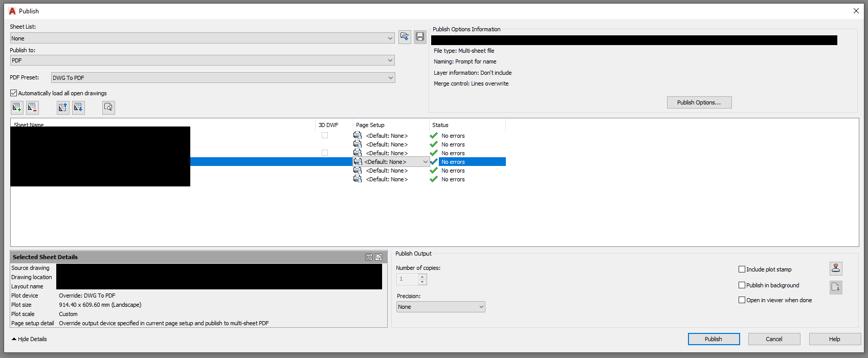868x358 pixels.
Task: Click the Save Sheet List icon
Action: tap(420, 37)
